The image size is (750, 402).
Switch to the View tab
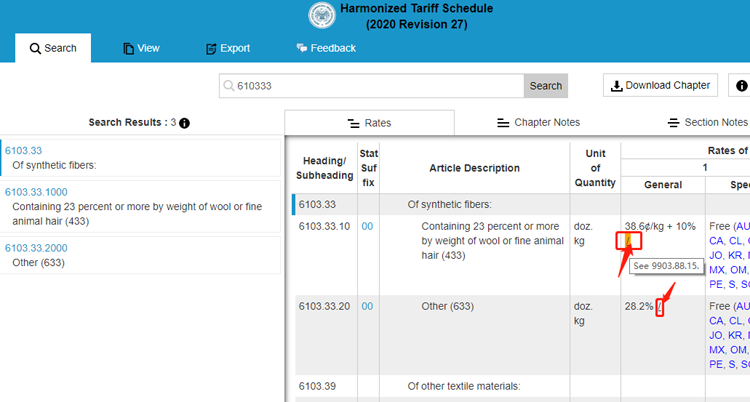141,48
